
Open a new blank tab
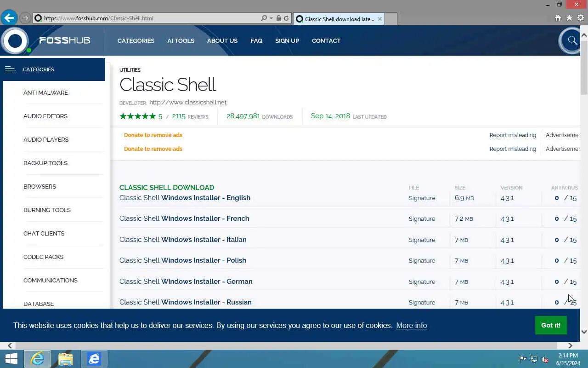click(390, 19)
